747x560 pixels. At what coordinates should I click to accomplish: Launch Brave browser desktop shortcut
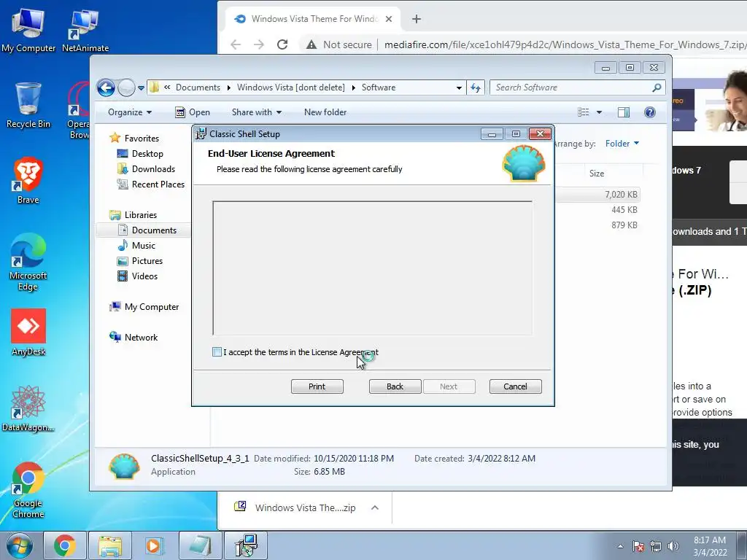pyautogui.click(x=28, y=181)
